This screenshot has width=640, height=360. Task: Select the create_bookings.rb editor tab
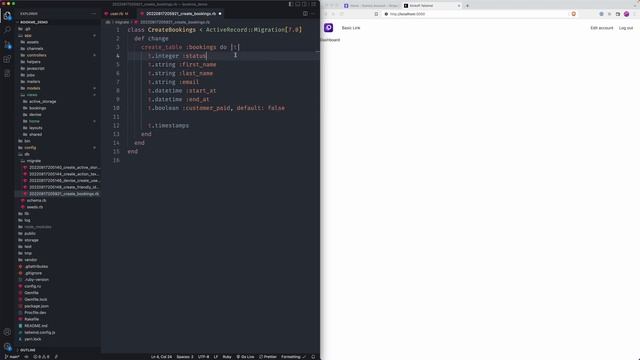[x=181, y=13]
